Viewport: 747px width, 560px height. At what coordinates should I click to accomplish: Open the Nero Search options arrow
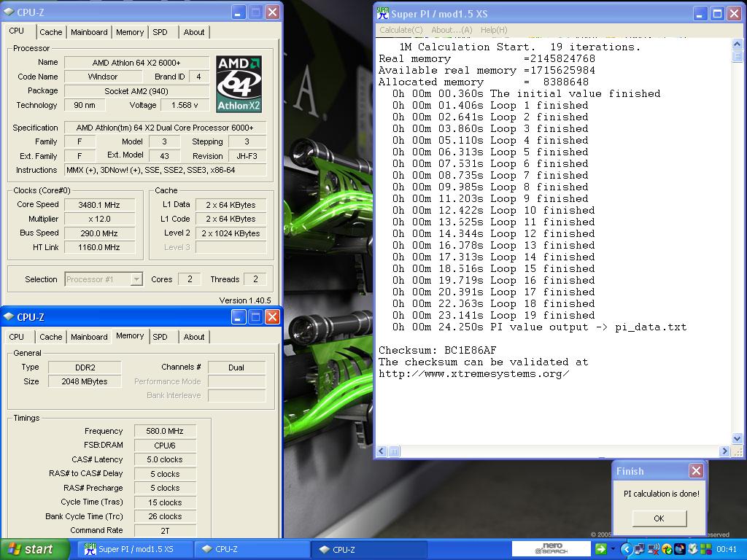613,549
